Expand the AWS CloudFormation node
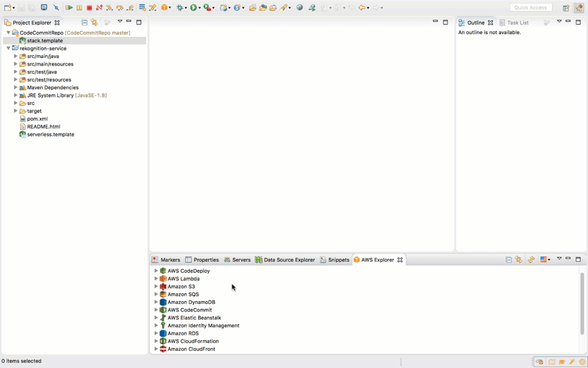This screenshot has width=588, height=368. [156, 341]
